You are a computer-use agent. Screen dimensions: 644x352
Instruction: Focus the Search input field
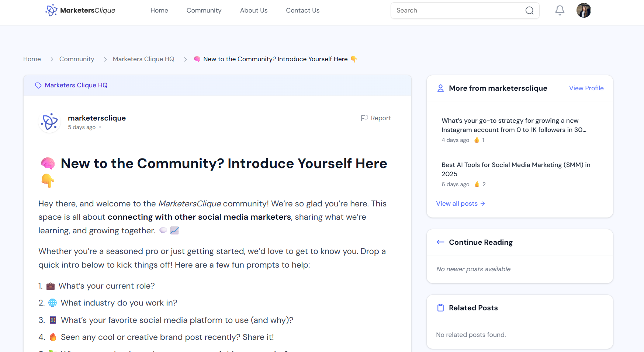click(457, 10)
